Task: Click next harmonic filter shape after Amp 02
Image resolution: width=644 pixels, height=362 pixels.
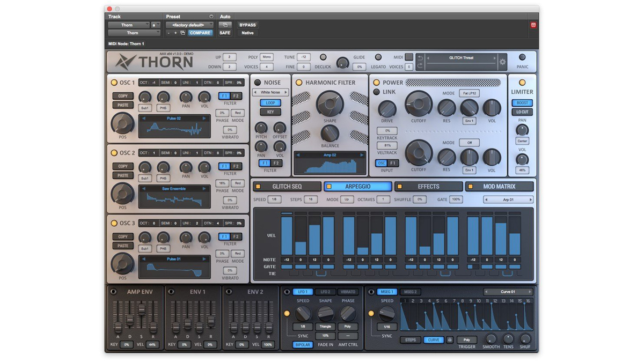Action: pos(361,155)
